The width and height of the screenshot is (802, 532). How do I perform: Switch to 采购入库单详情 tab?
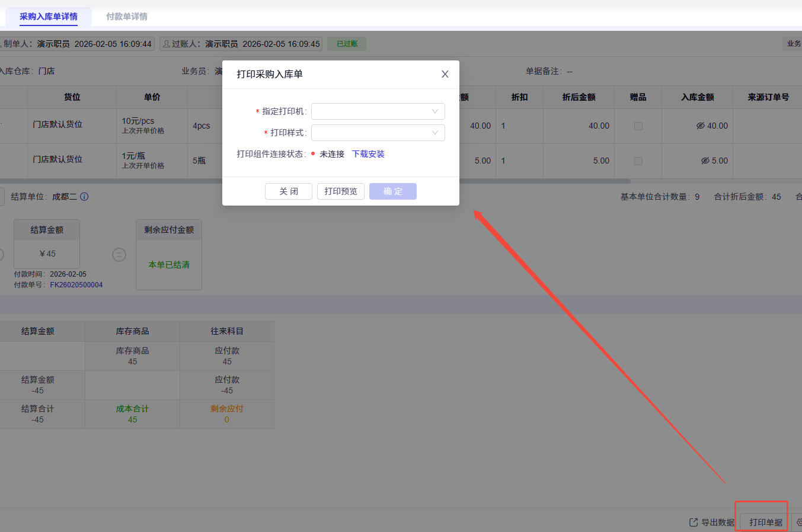point(49,17)
